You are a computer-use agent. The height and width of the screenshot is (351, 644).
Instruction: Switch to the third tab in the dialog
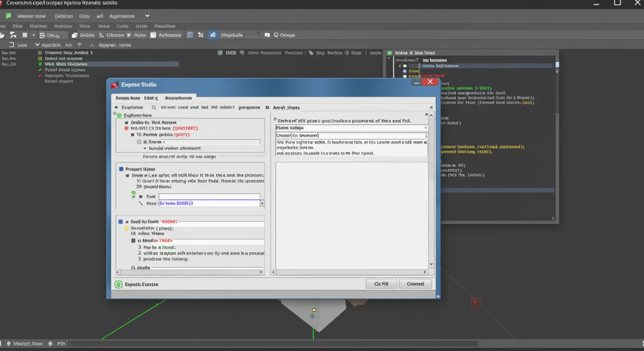[178, 98]
